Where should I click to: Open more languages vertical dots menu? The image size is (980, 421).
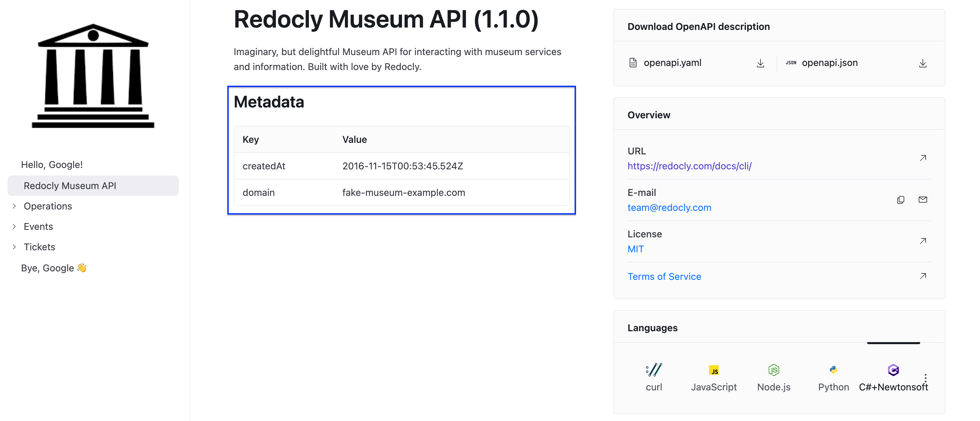[x=925, y=378]
